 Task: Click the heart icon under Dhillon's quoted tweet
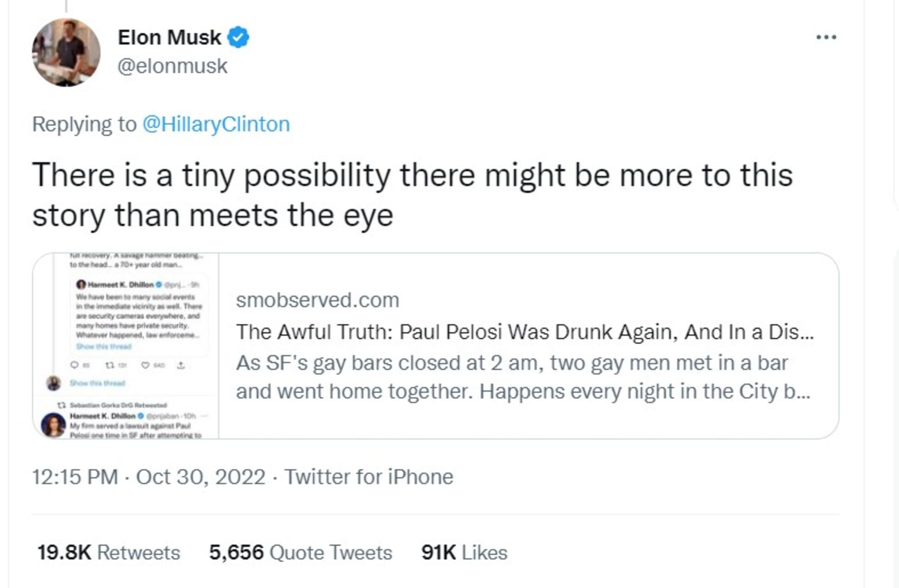coord(146,365)
